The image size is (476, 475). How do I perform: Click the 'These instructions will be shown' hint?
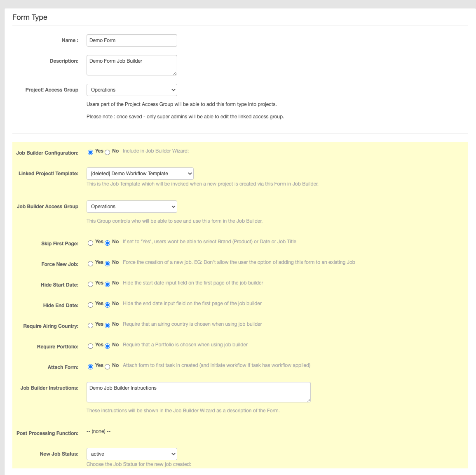(x=183, y=411)
